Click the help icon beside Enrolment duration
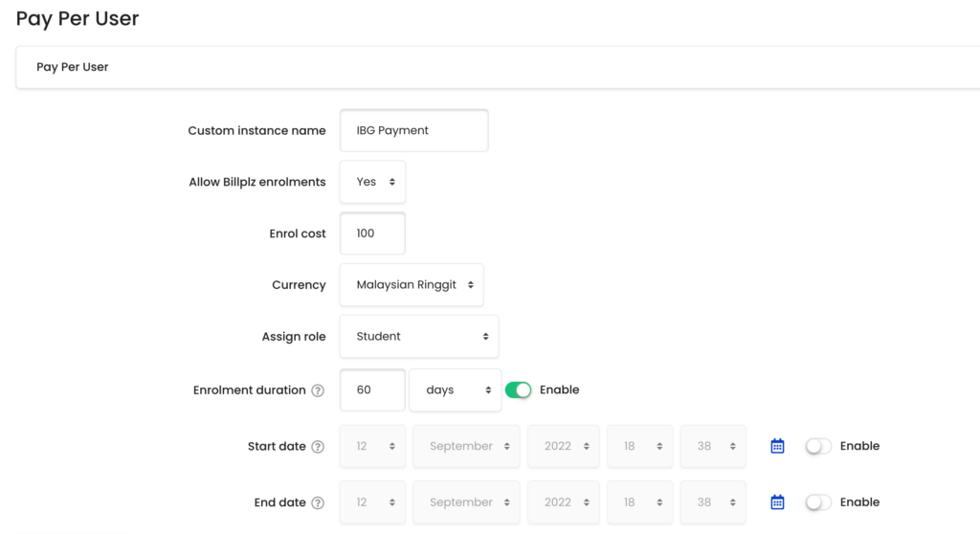Viewport: 980px width, 534px height. pyautogui.click(x=318, y=390)
